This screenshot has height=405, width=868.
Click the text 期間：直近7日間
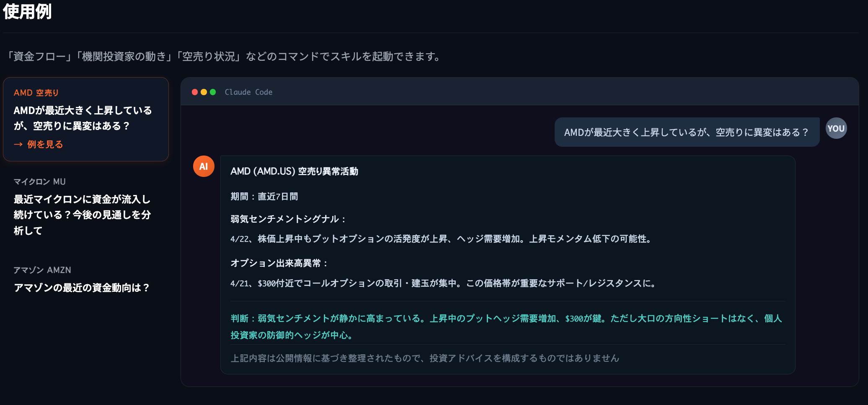[264, 196]
